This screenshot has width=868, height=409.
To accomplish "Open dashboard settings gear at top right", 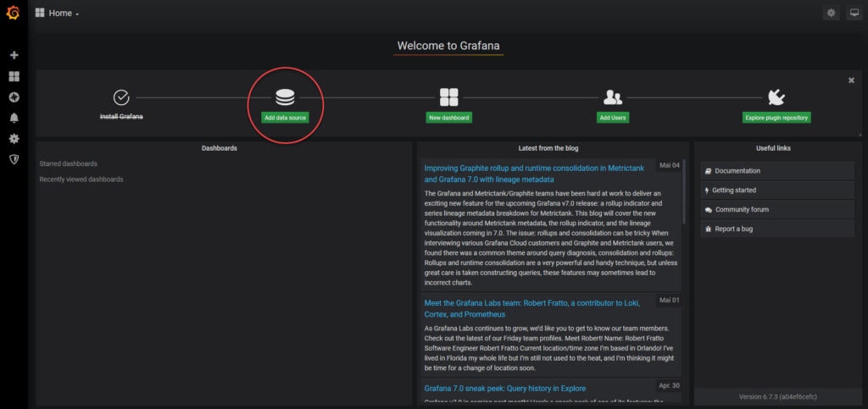I will point(831,13).
